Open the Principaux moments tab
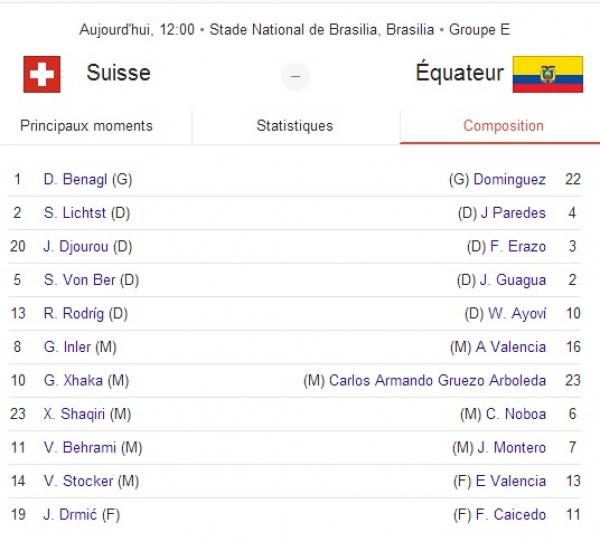Image resolution: width=600 pixels, height=542 pixels. [x=86, y=126]
